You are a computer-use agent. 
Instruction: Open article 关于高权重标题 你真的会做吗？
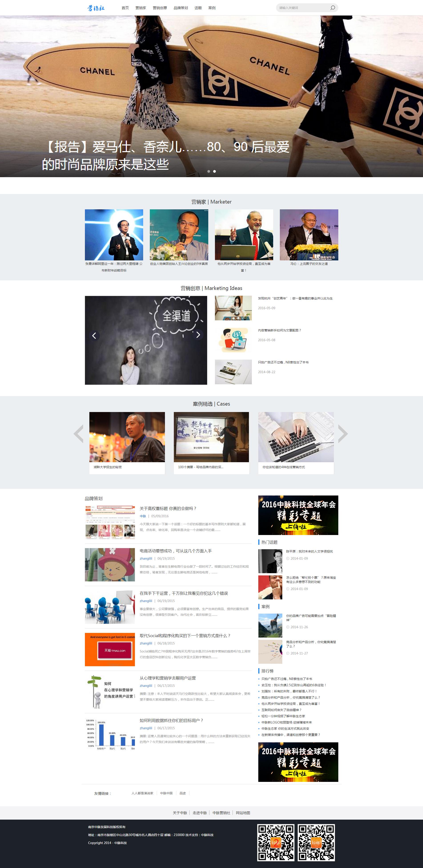click(168, 508)
